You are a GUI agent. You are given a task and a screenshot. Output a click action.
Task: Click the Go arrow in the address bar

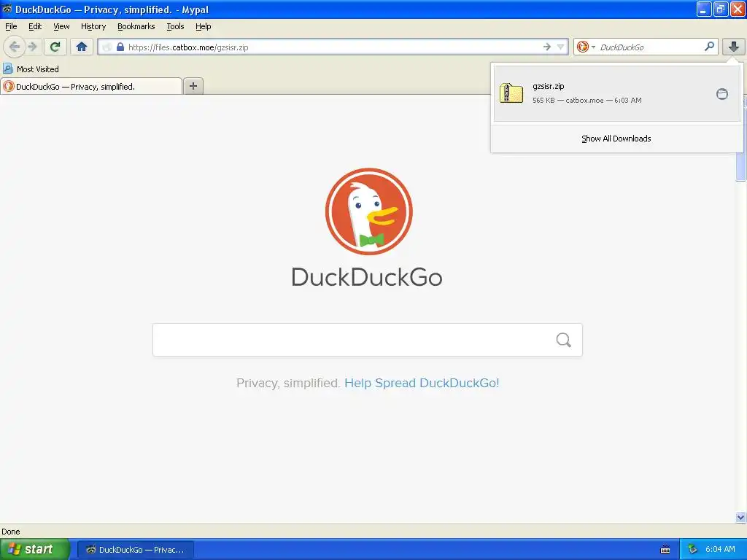pyautogui.click(x=547, y=47)
